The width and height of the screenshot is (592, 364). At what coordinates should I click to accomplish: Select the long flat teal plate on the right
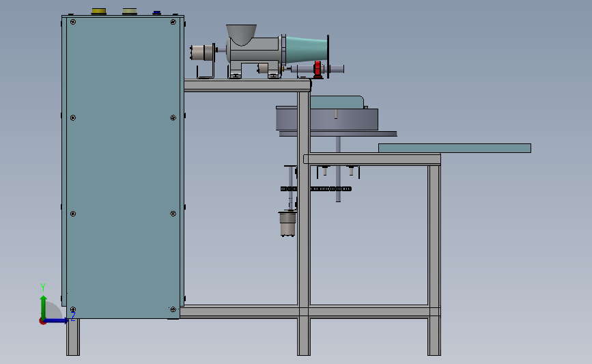pos(455,148)
